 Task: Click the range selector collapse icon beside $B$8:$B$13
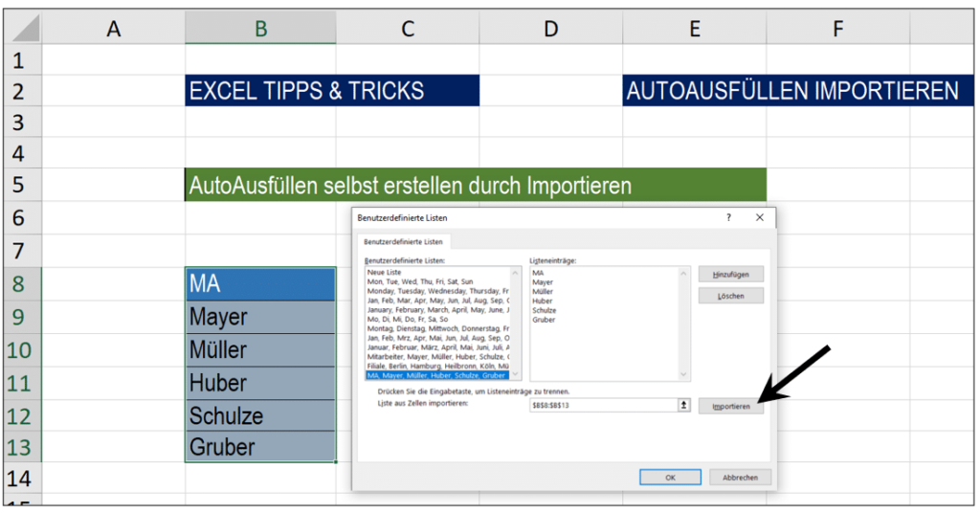[x=683, y=405]
